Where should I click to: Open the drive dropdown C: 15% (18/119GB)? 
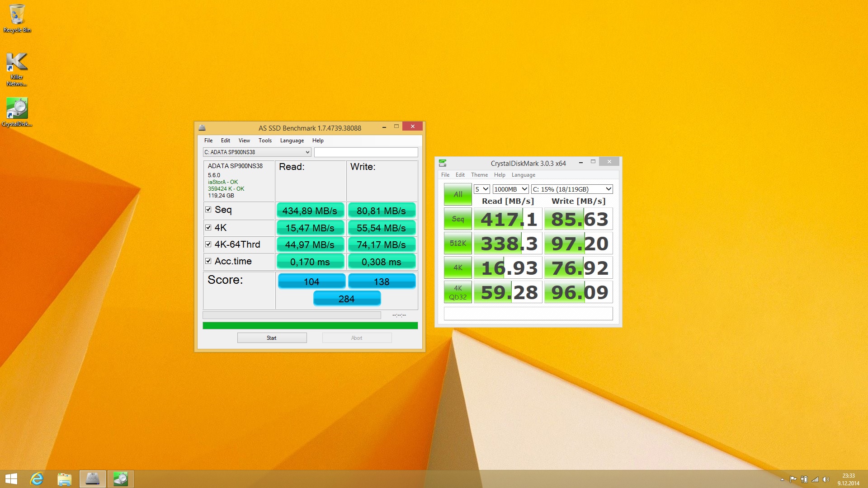click(572, 189)
